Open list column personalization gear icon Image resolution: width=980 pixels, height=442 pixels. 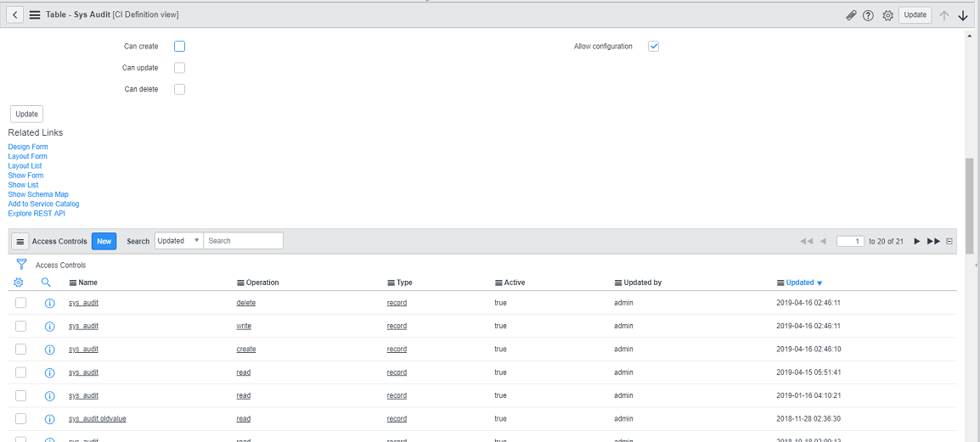19,283
